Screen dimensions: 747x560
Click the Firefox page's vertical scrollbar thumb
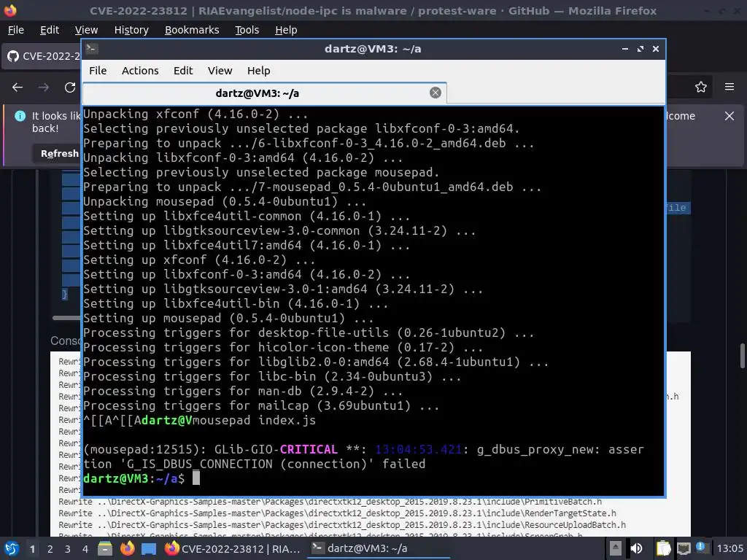click(742, 356)
